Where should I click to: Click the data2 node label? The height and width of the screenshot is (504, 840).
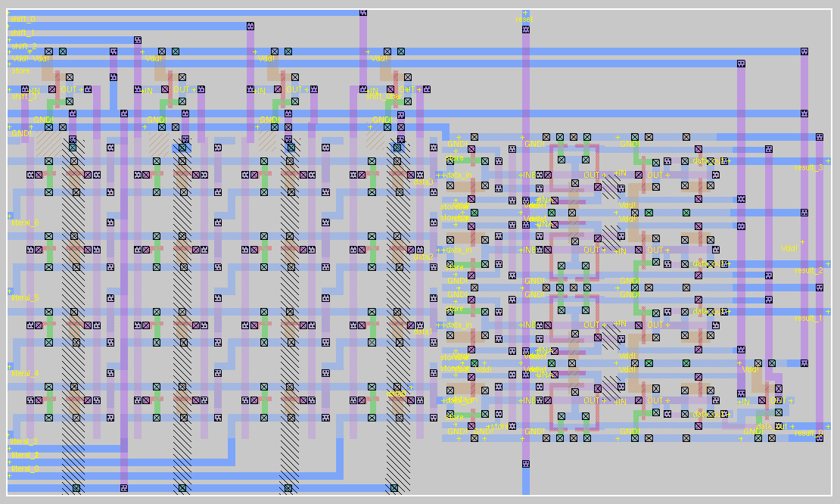click(x=423, y=257)
